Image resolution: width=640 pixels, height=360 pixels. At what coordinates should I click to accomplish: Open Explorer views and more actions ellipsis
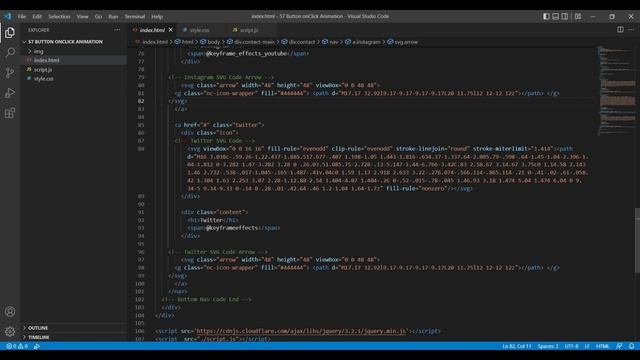[x=117, y=30]
